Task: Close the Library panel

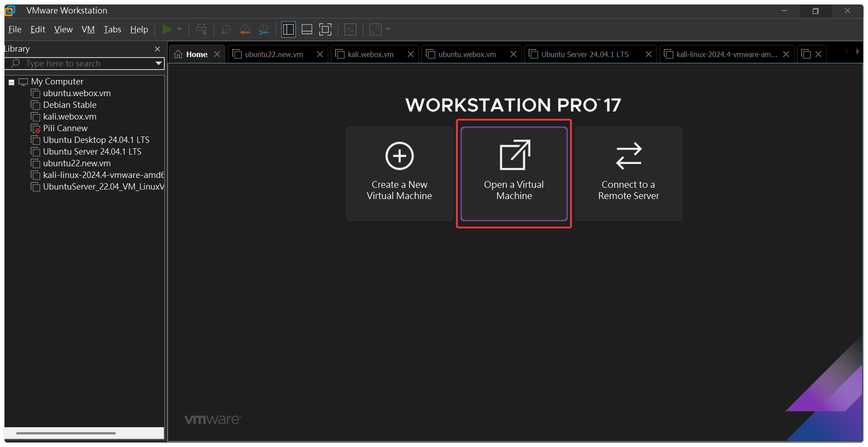Action: point(157,49)
